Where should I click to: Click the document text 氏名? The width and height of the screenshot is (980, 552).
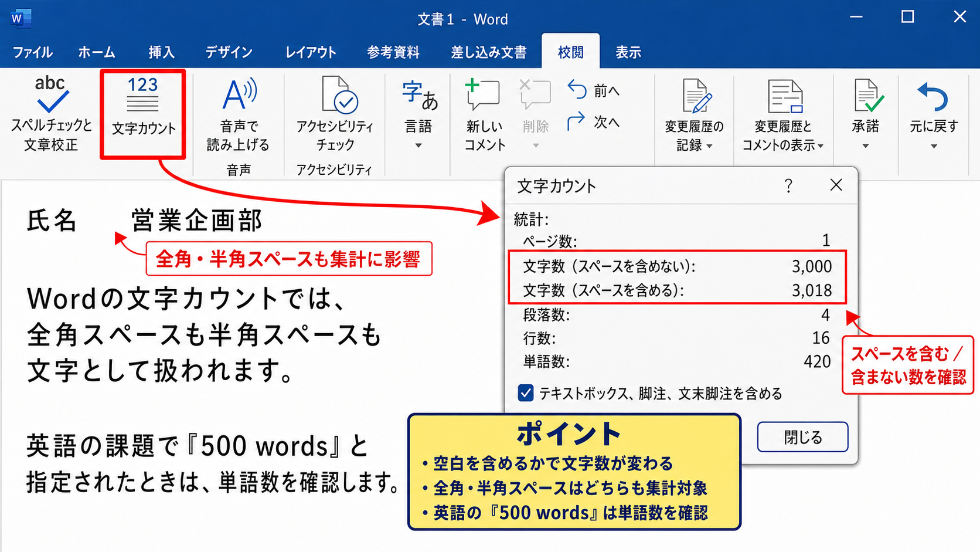(x=52, y=221)
